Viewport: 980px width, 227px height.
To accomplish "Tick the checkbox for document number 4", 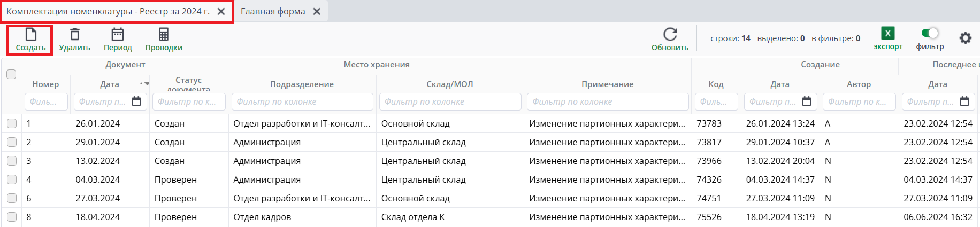I will click(x=12, y=179).
